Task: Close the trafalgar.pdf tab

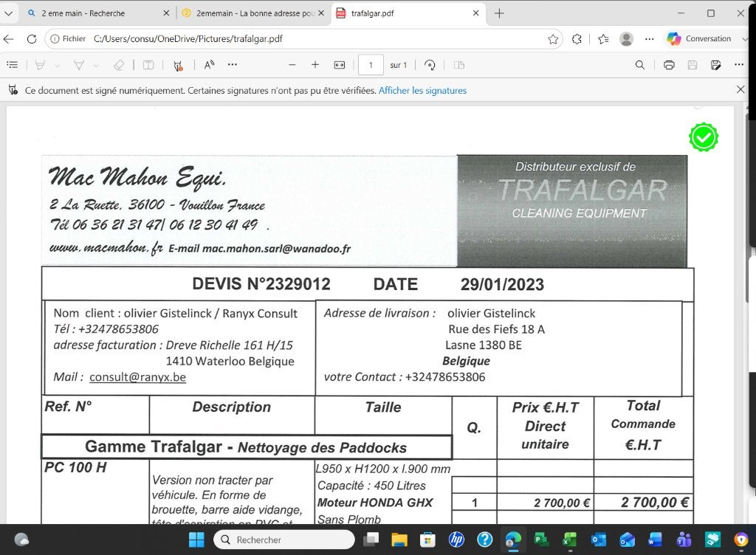Action: click(x=476, y=13)
